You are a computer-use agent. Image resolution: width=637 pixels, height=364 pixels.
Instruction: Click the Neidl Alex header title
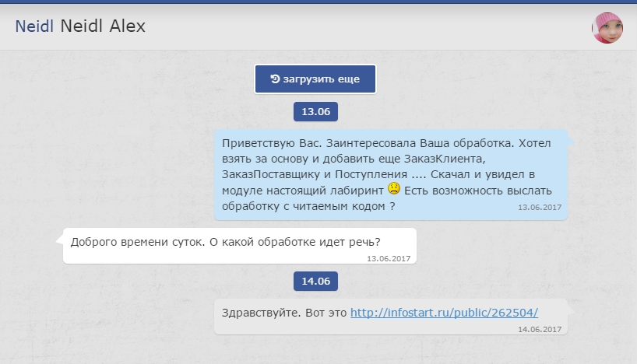coord(103,26)
